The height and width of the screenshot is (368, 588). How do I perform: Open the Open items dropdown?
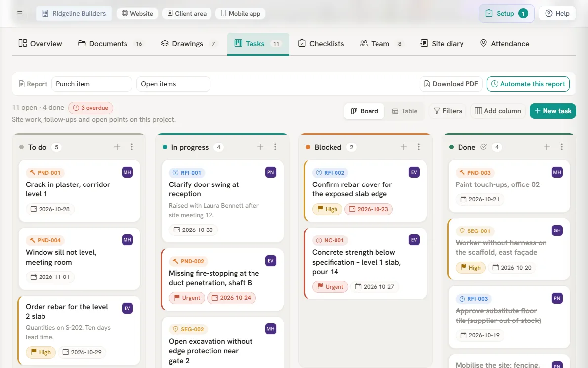coord(173,84)
